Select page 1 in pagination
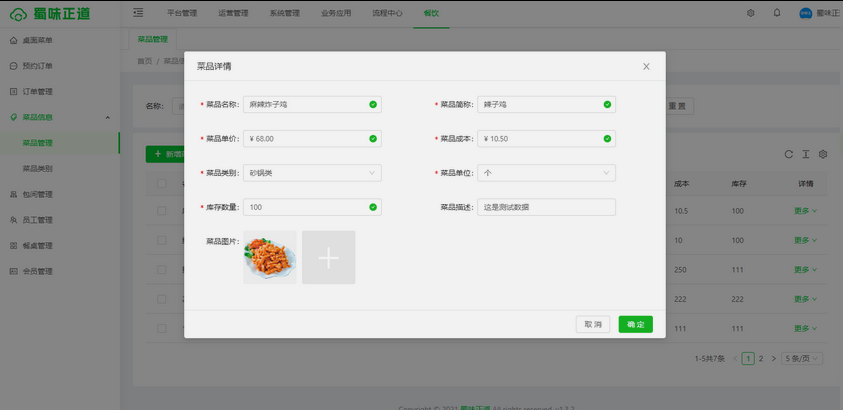 (x=748, y=358)
